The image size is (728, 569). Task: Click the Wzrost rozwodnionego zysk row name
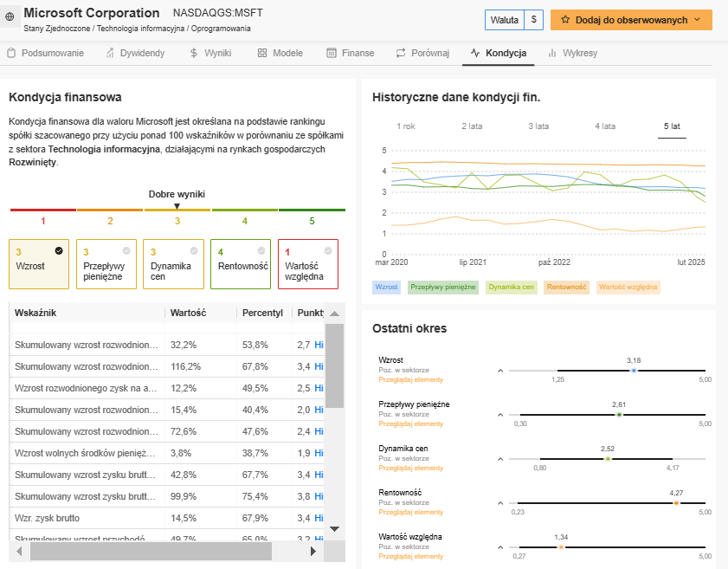click(x=86, y=388)
